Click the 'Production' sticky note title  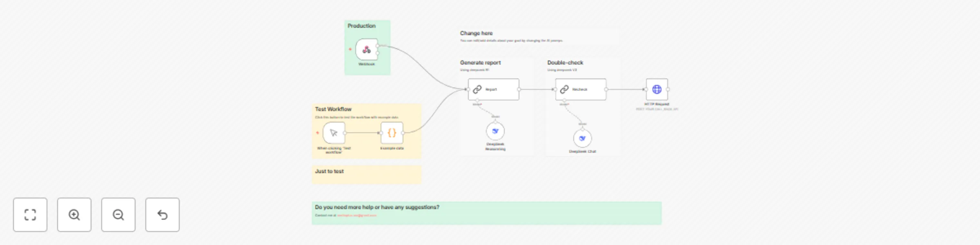click(x=361, y=26)
